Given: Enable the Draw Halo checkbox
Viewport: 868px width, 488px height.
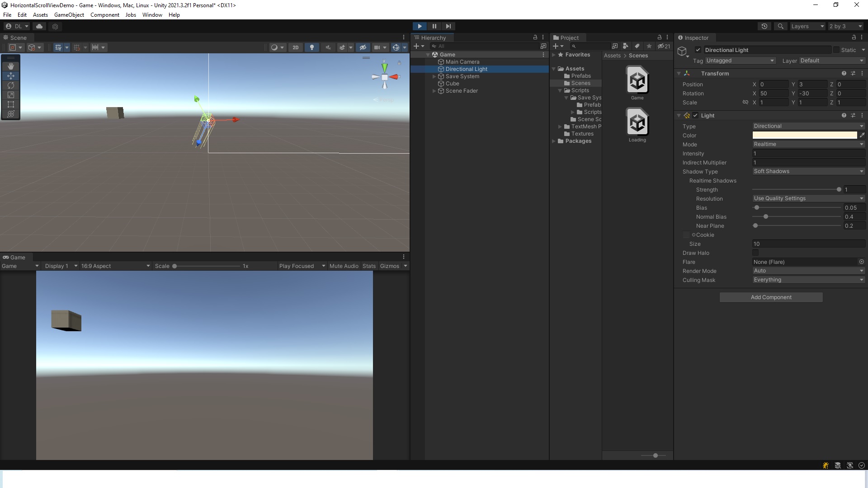Looking at the screenshot, I should pos(755,253).
